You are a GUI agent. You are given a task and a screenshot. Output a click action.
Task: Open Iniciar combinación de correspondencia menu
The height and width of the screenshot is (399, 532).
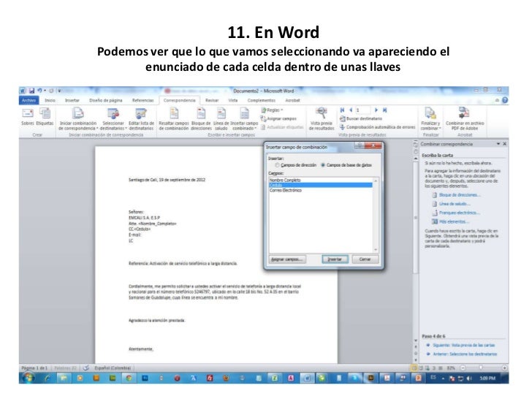click(78, 119)
